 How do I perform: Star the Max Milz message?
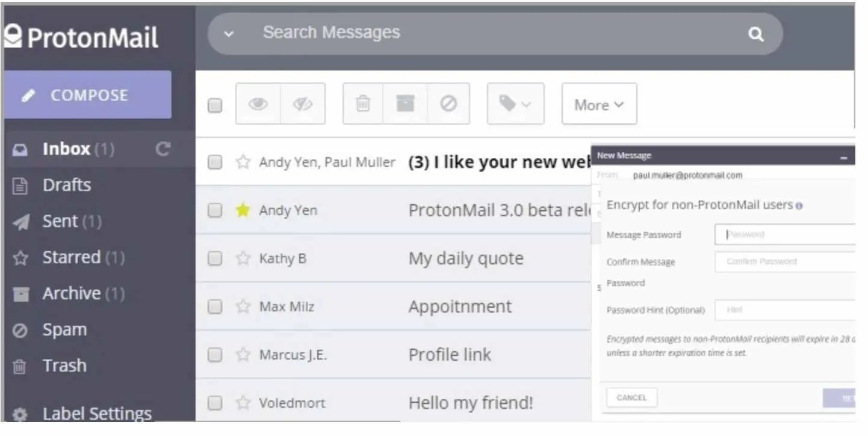[243, 307]
